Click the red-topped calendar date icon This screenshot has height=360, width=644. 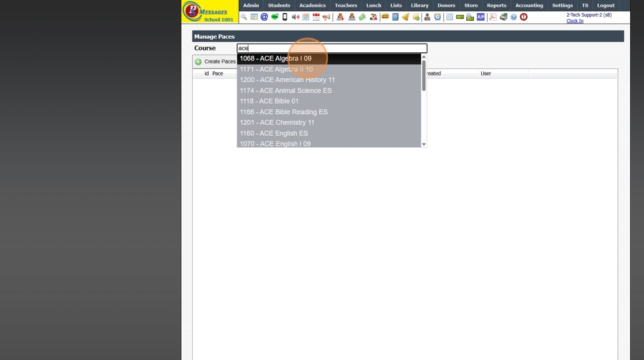[x=316, y=17]
